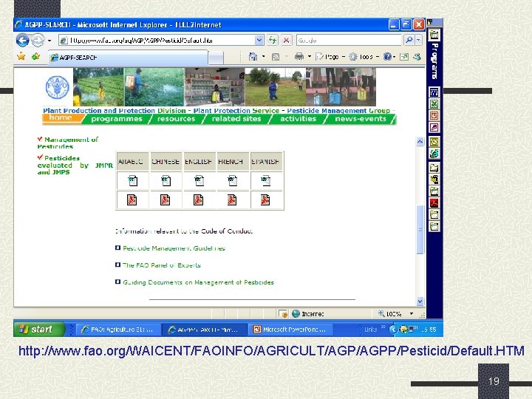
Task: Open the Favorites Center star icon
Action: 21,56
